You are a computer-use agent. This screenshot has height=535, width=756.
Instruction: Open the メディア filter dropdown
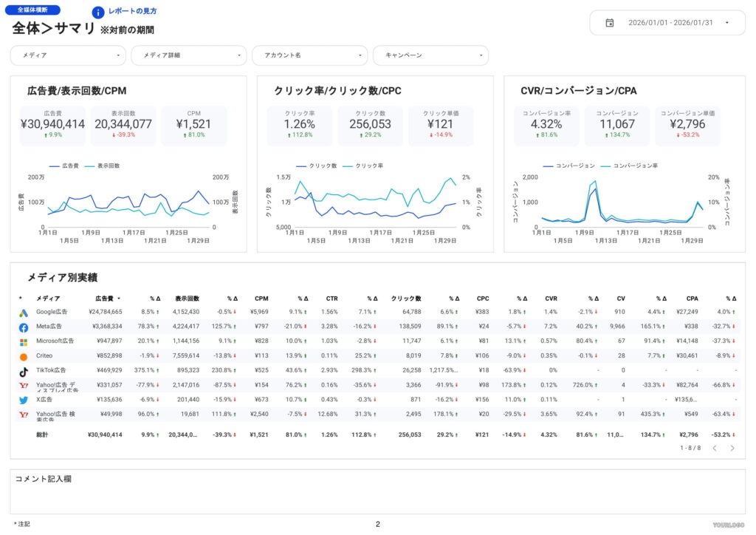click(68, 55)
